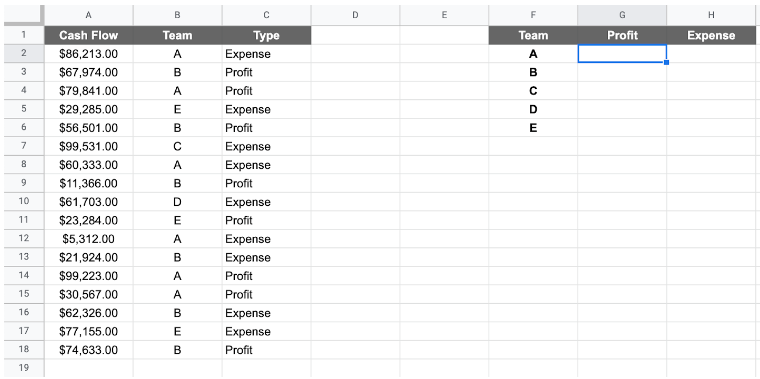Select cell with $86,213.00
The width and height of the screenshot is (760, 379).
(88, 54)
